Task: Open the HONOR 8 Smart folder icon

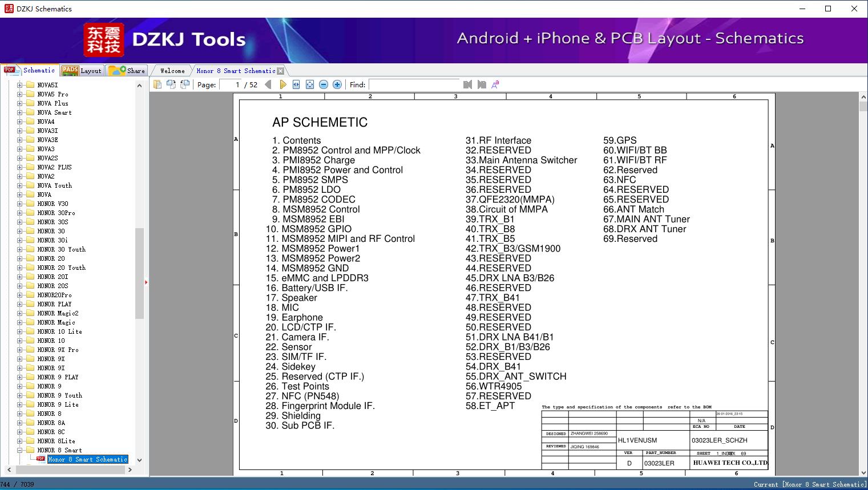Action: [x=30, y=450]
